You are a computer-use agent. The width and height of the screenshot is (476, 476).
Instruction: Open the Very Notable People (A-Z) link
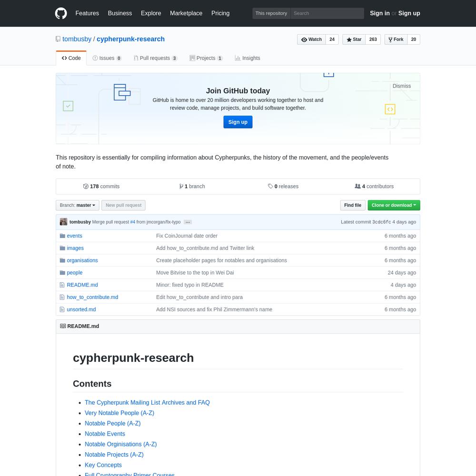119,413
